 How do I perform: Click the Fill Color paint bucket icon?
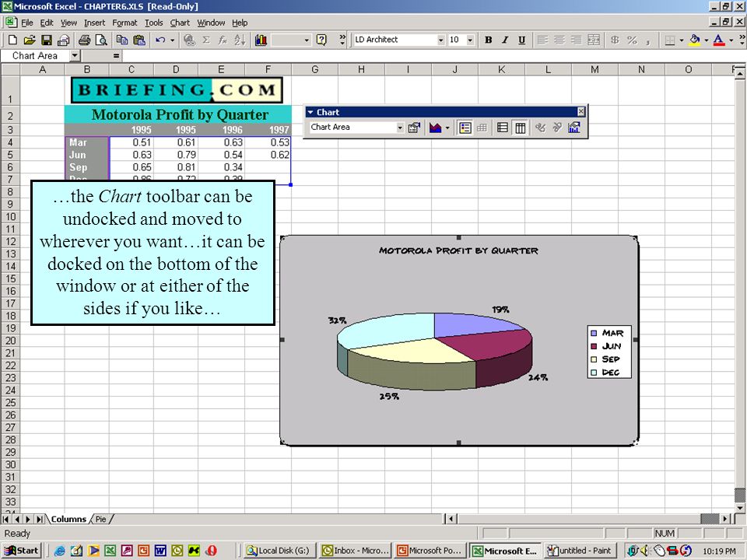(694, 40)
